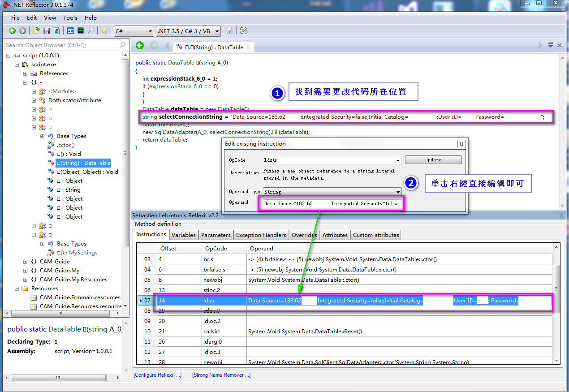Switch to the Exception Handlers tab
The image size is (569, 392).
coord(261,235)
